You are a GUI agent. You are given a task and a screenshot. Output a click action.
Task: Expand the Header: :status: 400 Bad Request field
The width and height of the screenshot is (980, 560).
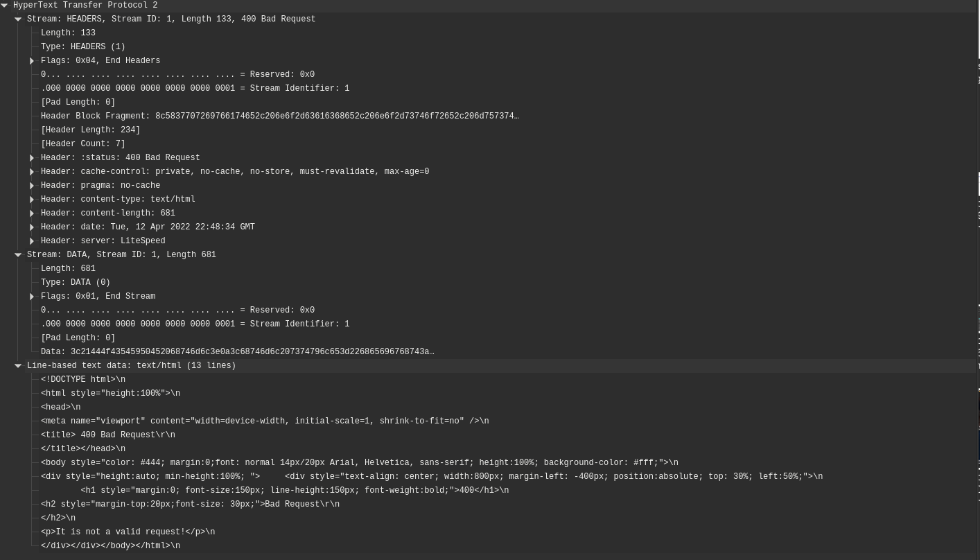pos(32,157)
